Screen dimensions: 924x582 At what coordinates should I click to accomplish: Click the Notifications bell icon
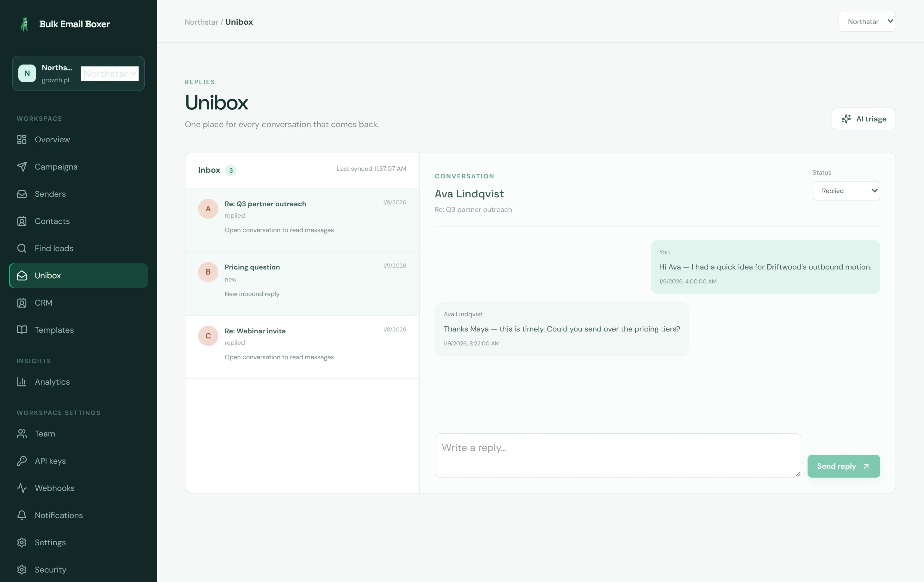(x=22, y=515)
